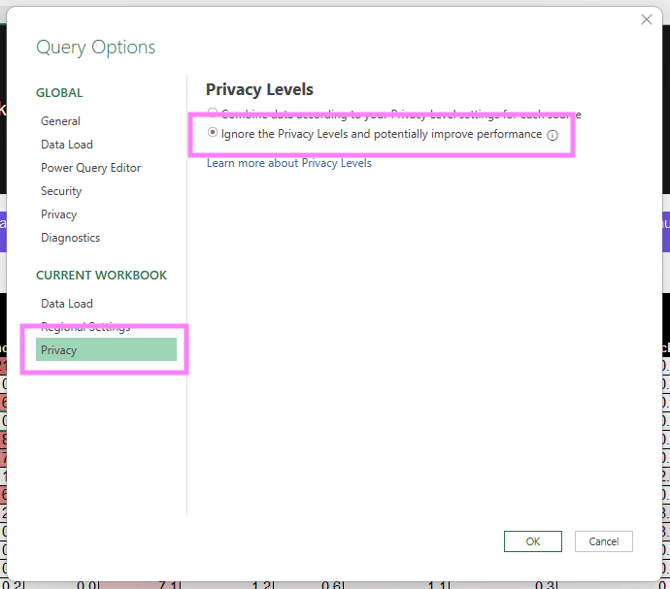This screenshot has width=670, height=589.
Task: Click the info icon beside Ignore Privacy Levels
Action: coord(552,135)
